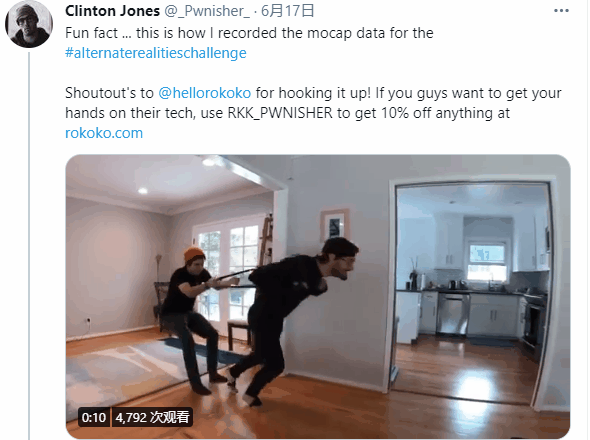Click the 'Fun fact' sentence of tweet

[x=249, y=33]
